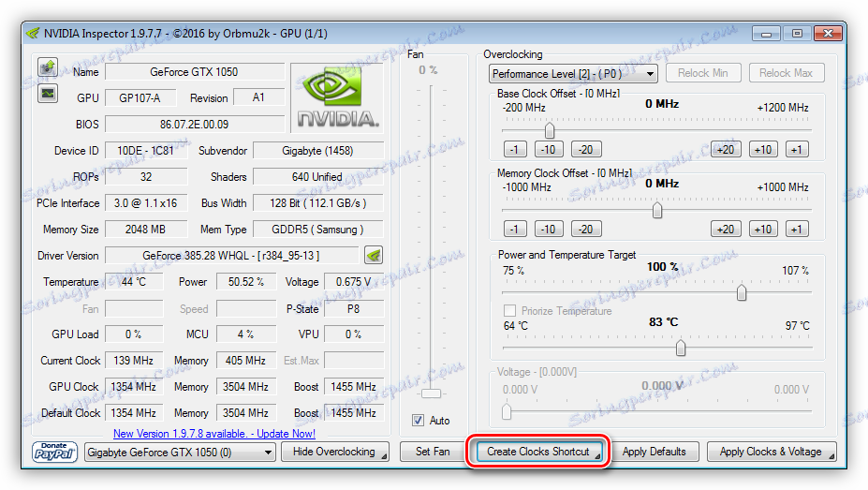Click the Power value 50.52 %

coord(245,282)
